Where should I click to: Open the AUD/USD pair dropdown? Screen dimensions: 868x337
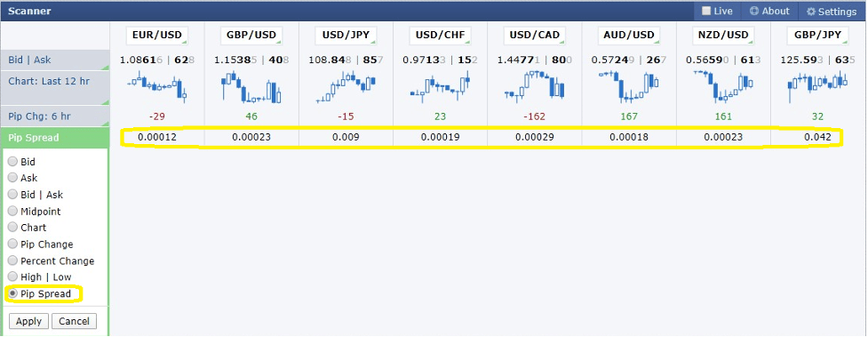[629, 35]
